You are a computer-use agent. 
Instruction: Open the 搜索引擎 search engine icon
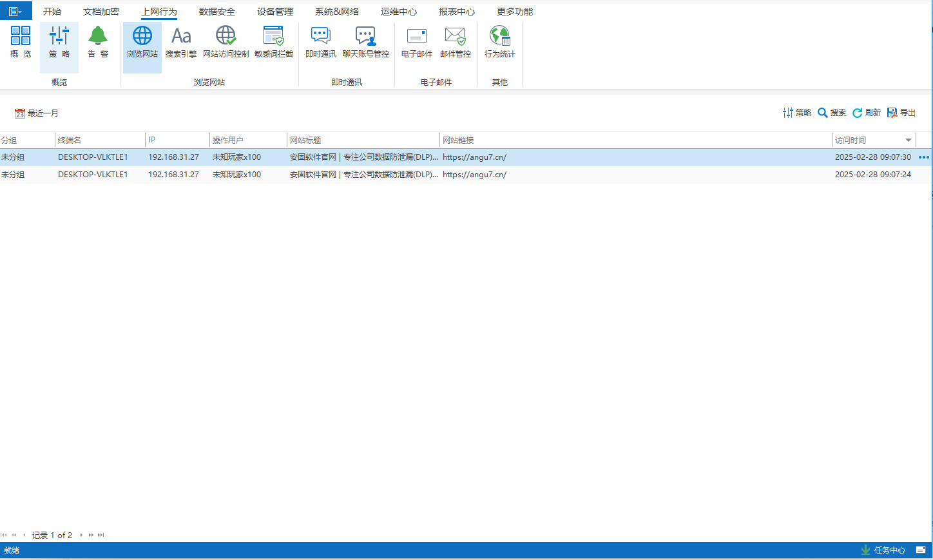tap(181, 42)
